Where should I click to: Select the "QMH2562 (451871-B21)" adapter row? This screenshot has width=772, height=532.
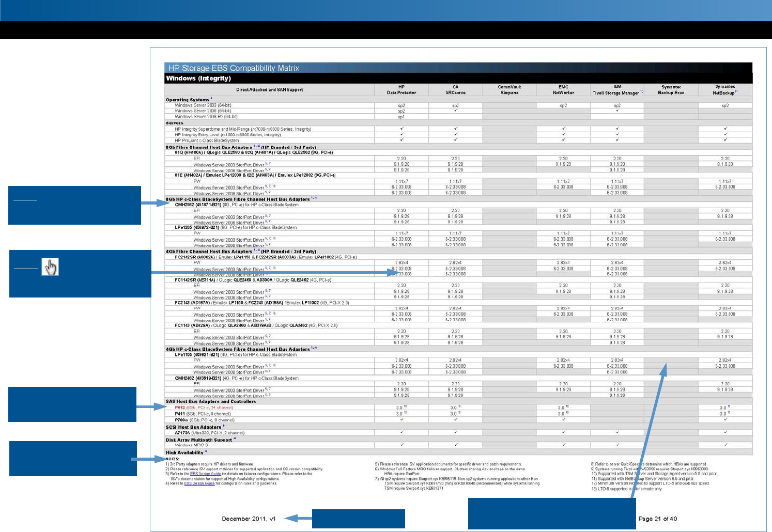click(x=237, y=205)
